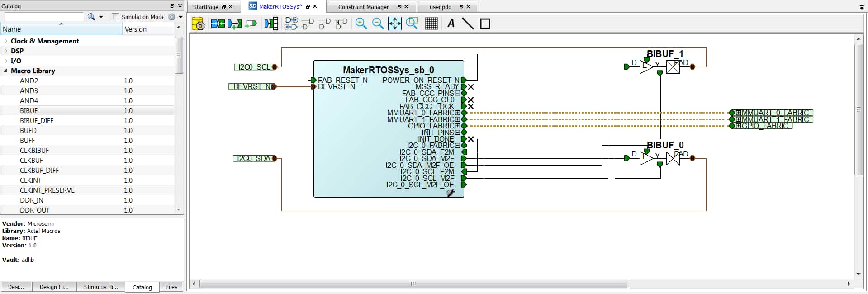
Task: Enable the Simulation Mode checkbox
Action: (x=115, y=17)
